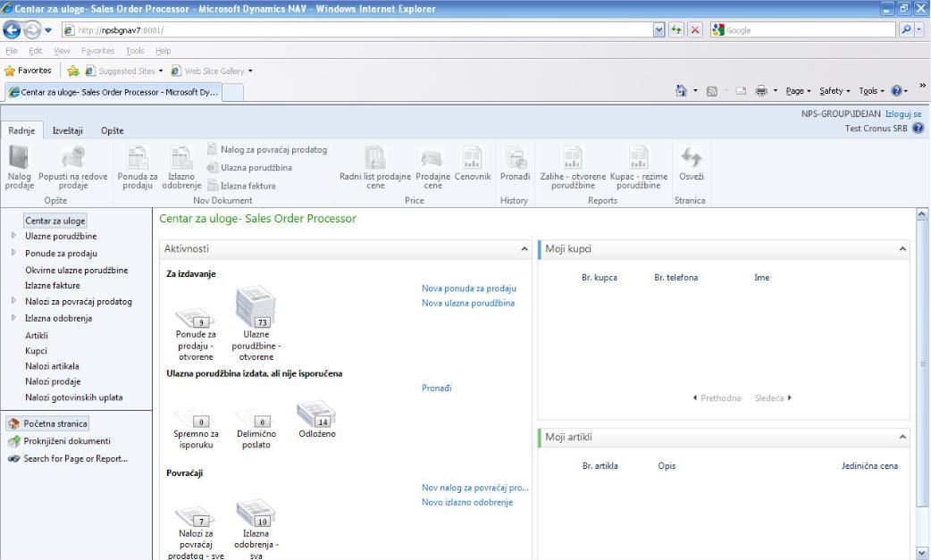This screenshot has width=931, height=560.
Task: Open Zalihe - otvorene porudžbine report
Action: coord(573,168)
